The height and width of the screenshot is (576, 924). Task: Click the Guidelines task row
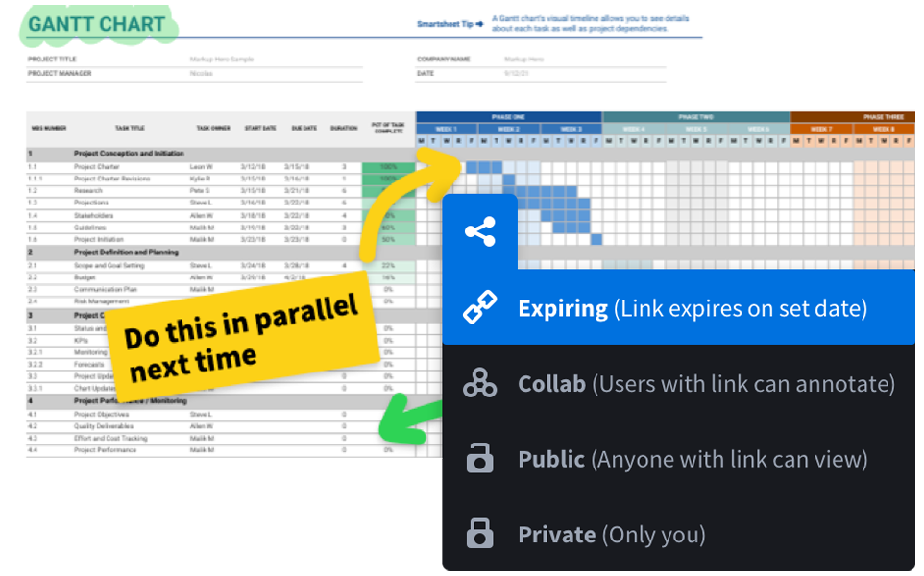pos(221,228)
